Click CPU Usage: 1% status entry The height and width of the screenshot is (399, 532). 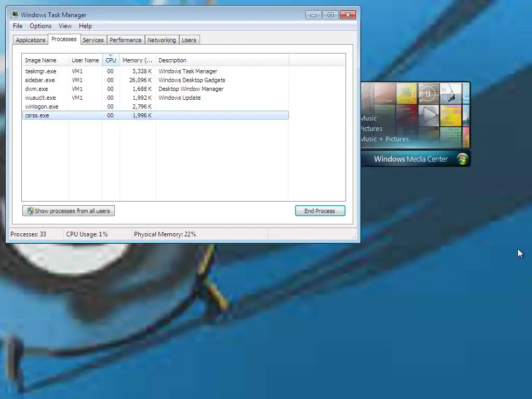[x=87, y=234]
